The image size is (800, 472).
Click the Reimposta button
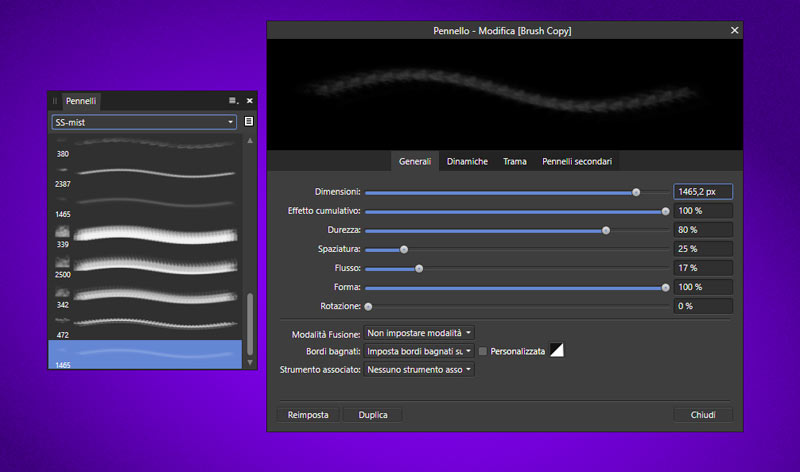click(x=308, y=415)
